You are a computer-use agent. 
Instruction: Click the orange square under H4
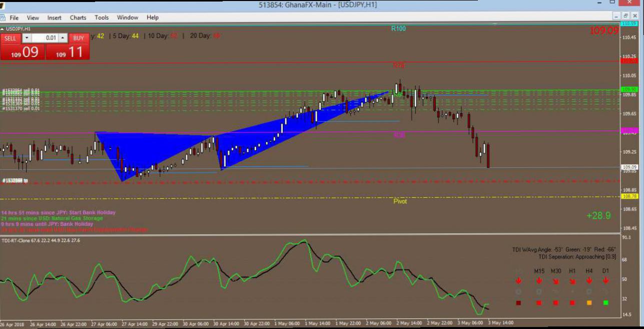pyautogui.click(x=589, y=303)
